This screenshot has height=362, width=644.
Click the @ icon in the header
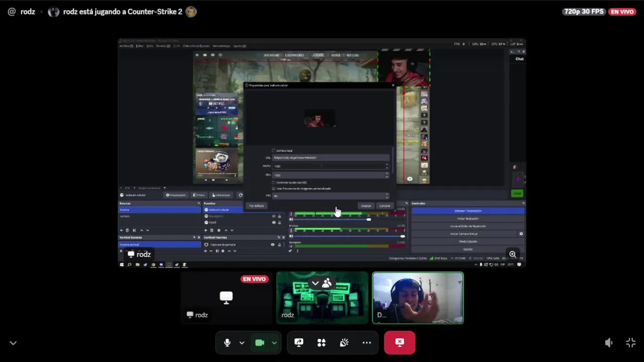pyautogui.click(x=12, y=12)
